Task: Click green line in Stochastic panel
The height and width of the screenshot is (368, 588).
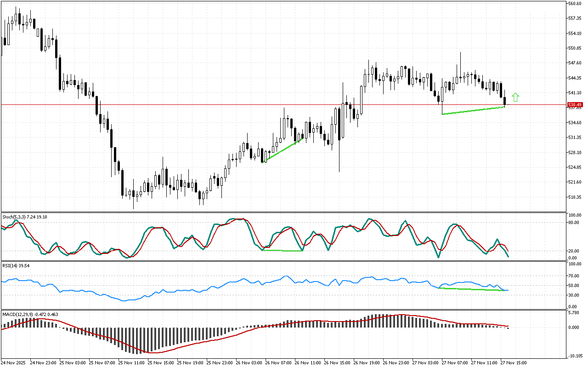Action: [283, 250]
